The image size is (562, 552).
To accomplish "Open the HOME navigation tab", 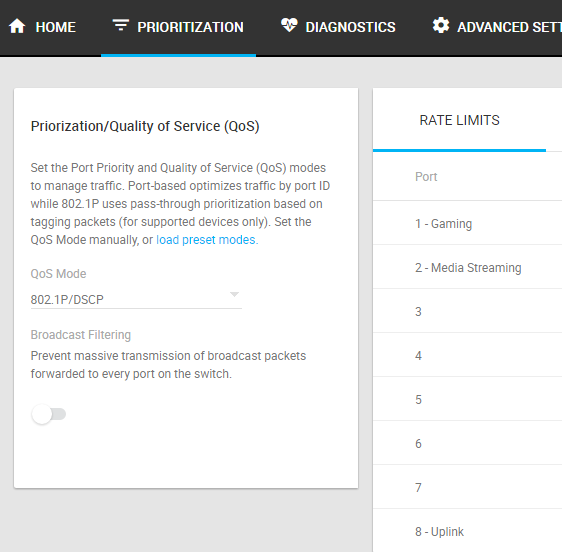I will point(56,27).
